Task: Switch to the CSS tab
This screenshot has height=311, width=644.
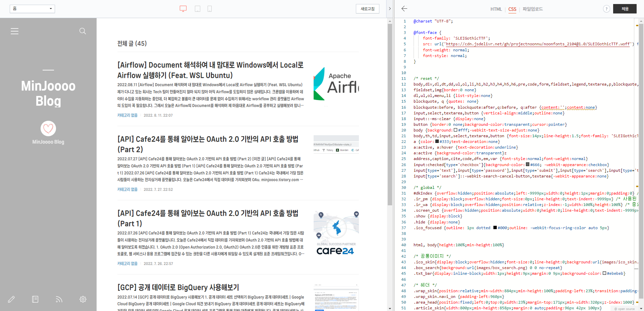Action: [512, 9]
